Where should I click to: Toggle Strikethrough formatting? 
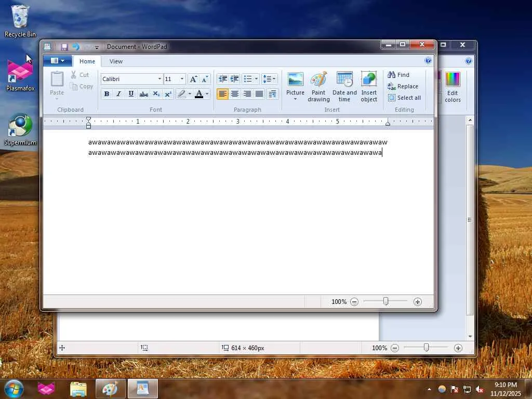click(143, 94)
